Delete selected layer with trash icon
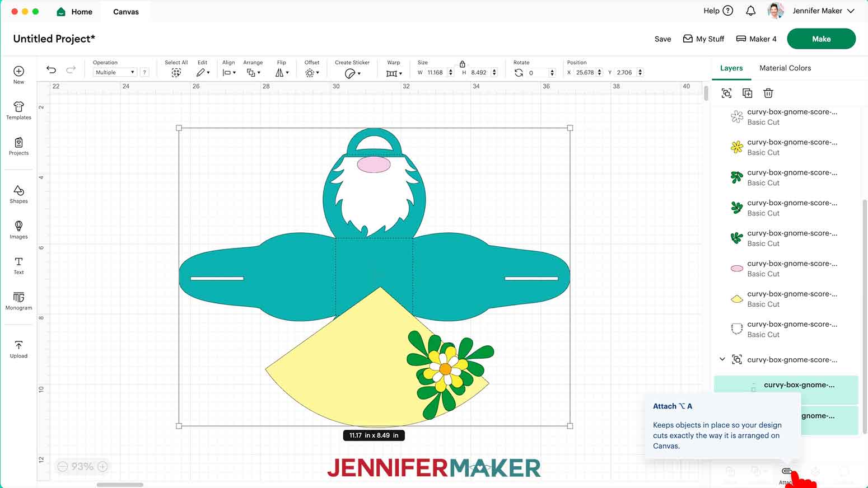The width and height of the screenshot is (868, 488). (x=768, y=93)
